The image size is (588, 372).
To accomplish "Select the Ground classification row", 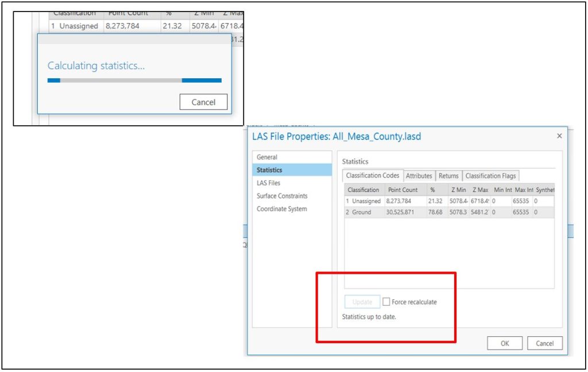I will (x=402, y=212).
